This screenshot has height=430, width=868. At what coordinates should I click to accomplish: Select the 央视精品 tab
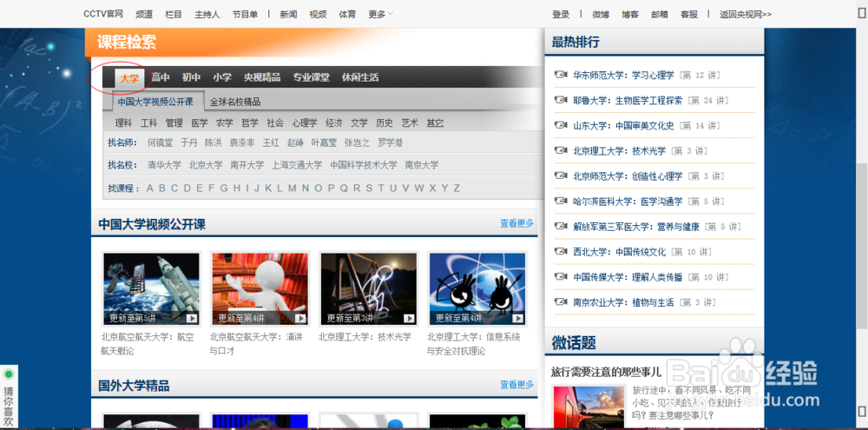262,77
